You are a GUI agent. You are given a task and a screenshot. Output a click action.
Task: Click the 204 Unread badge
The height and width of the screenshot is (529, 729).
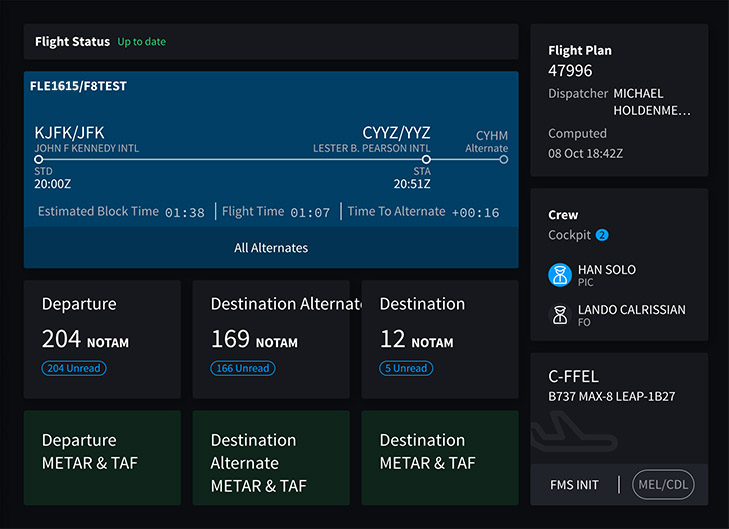pyautogui.click(x=74, y=368)
